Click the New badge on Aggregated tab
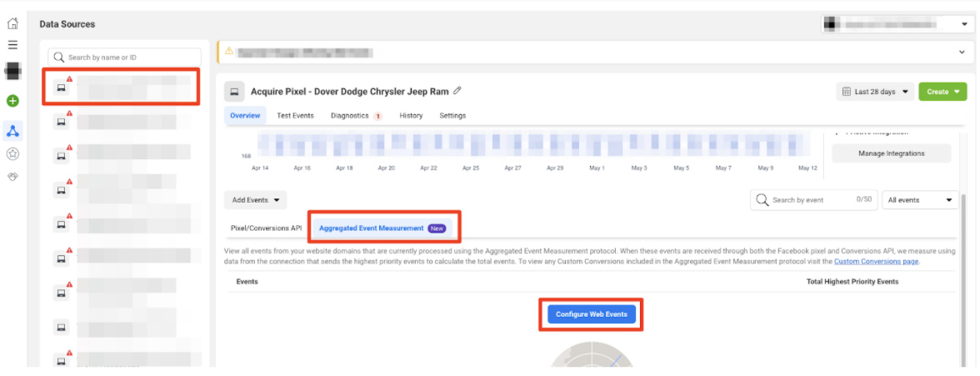The width and height of the screenshot is (980, 376). 437,228
